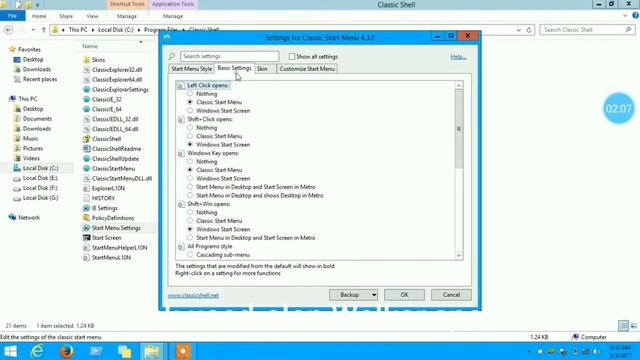Choose Start Menu in Desktop and shows Desktop in Metro
The width and height of the screenshot is (640, 360).
pyautogui.click(x=190, y=195)
